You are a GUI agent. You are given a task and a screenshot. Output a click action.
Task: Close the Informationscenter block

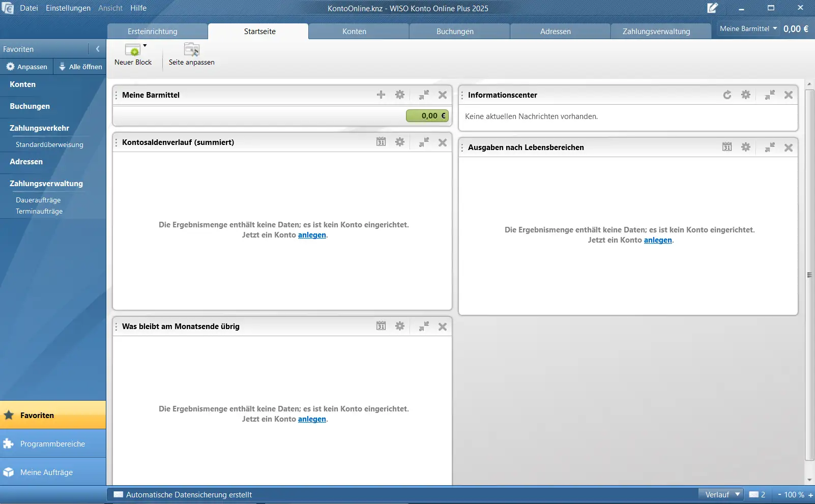coord(788,95)
